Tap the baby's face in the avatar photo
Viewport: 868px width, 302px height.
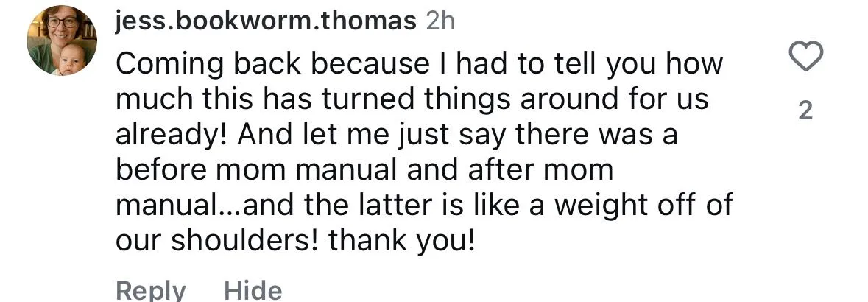[70, 58]
